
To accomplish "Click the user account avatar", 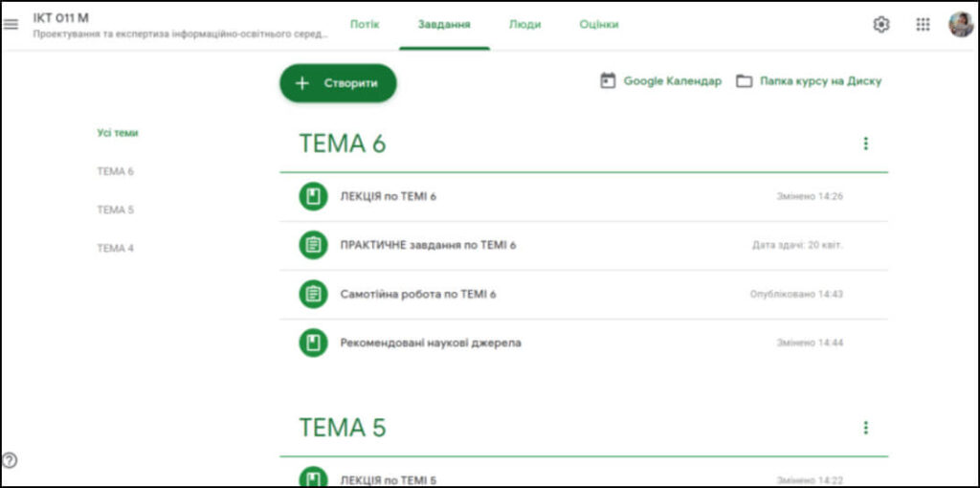I will click(960, 25).
